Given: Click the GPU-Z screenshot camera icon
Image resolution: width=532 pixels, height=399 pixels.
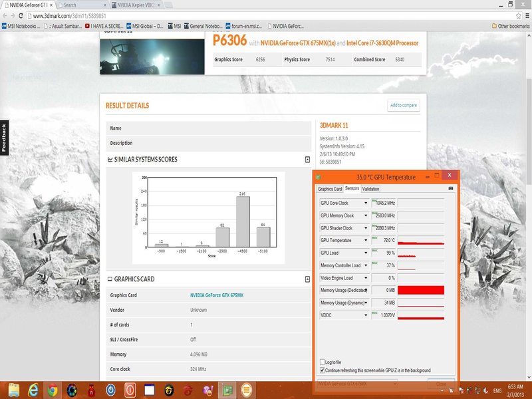Looking at the screenshot, I should 451,188.
